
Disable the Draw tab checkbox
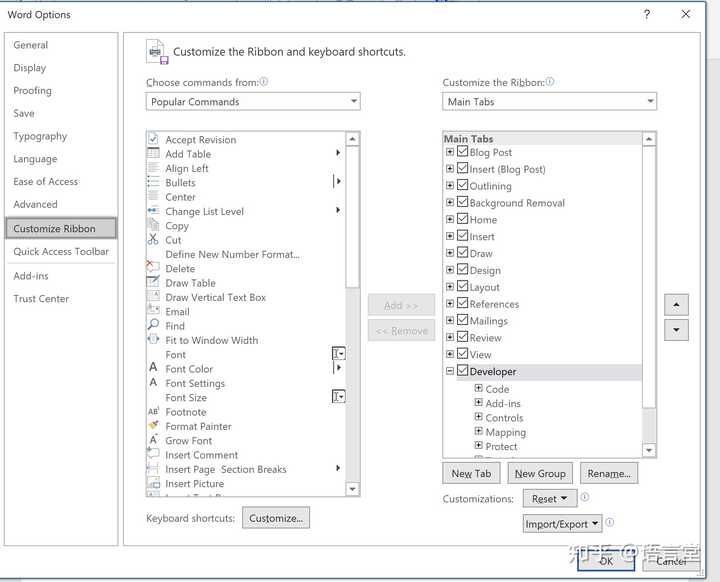click(463, 253)
